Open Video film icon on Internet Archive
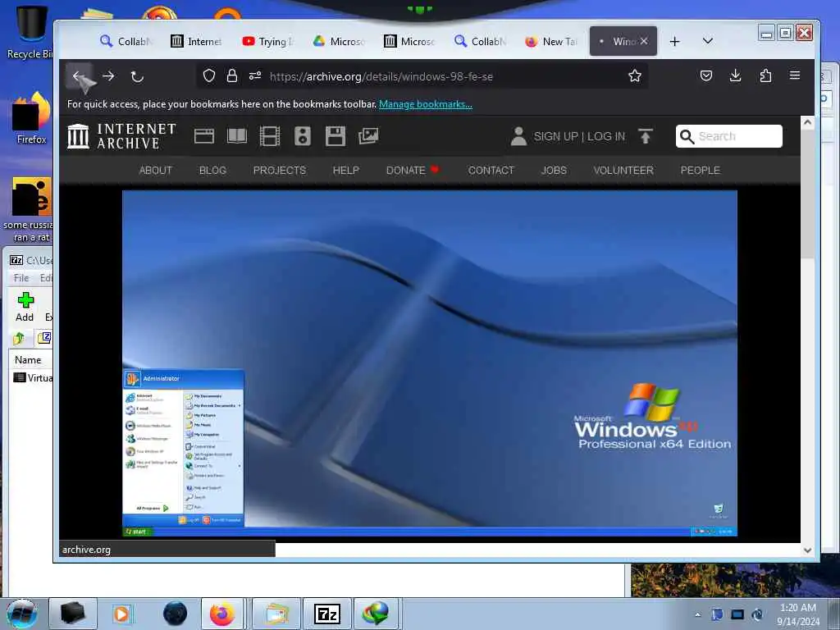The height and width of the screenshot is (630, 840). point(269,136)
